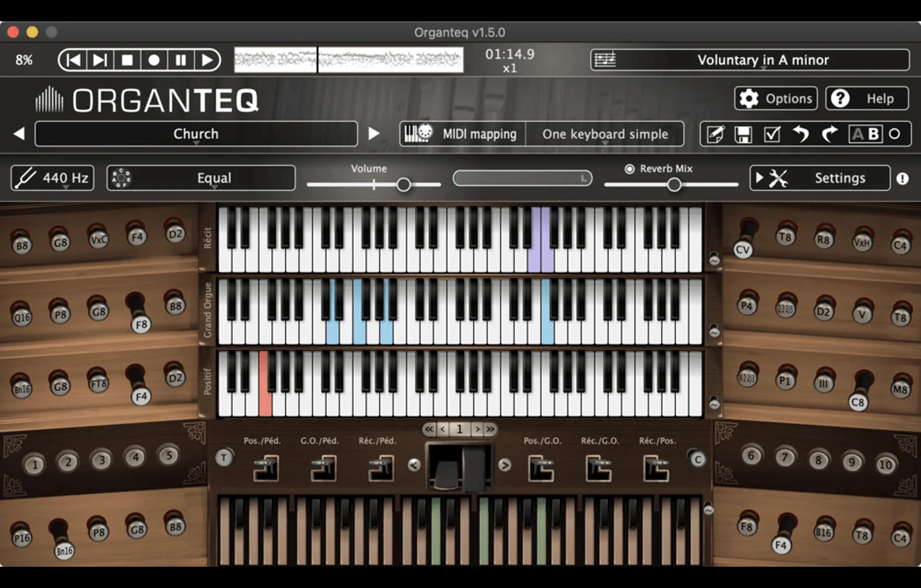This screenshot has height=588, width=921.
Task: Click the edit preset pencil icon
Action: pyautogui.click(x=716, y=134)
